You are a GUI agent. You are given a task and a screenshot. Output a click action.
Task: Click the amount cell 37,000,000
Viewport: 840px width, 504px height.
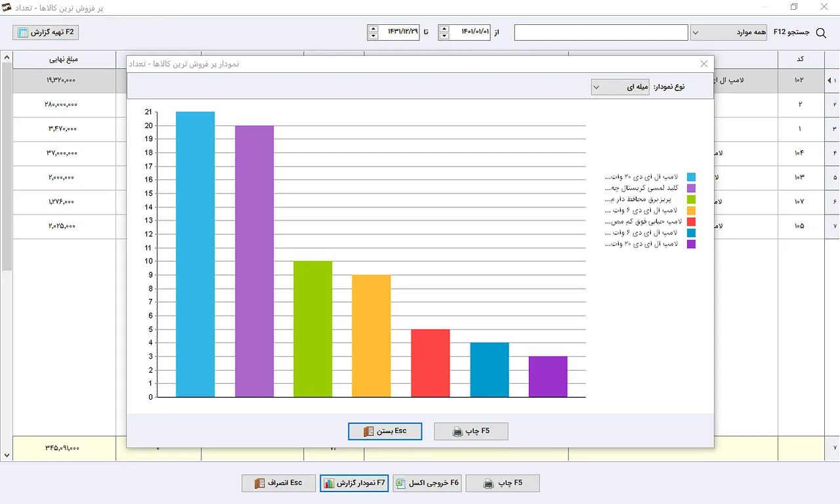pos(64,153)
